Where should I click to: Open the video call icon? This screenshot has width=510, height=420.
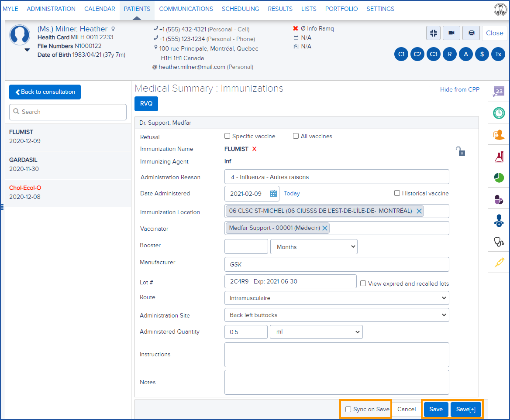pos(452,33)
